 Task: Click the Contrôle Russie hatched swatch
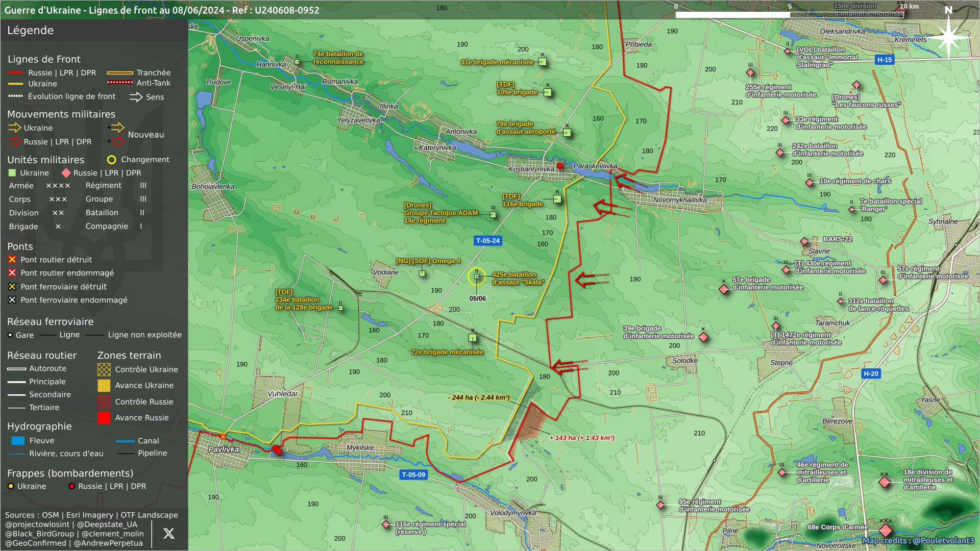point(104,402)
